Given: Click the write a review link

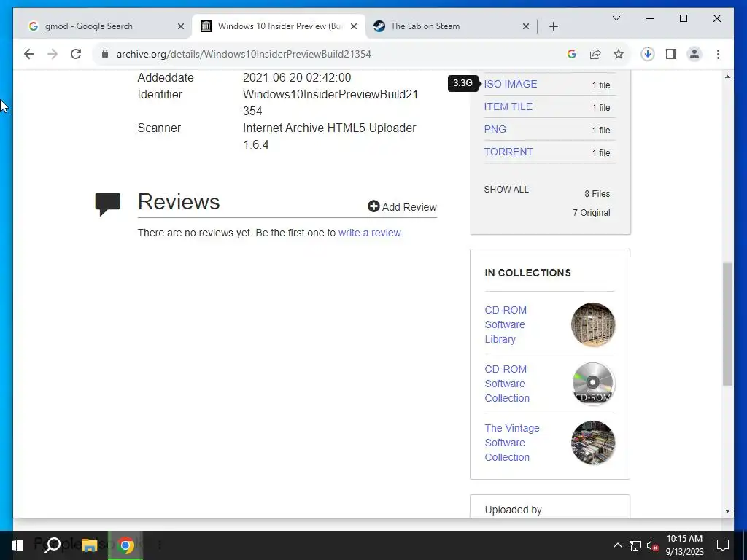Looking at the screenshot, I should coord(370,233).
